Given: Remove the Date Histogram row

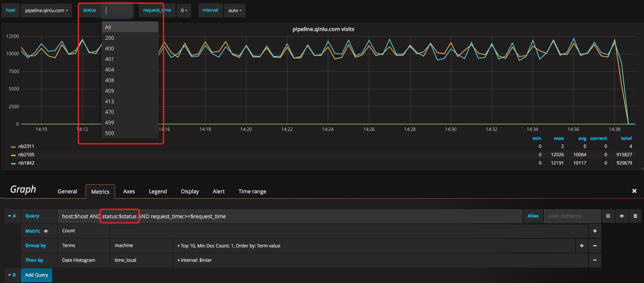Looking at the screenshot, I should (x=595, y=260).
